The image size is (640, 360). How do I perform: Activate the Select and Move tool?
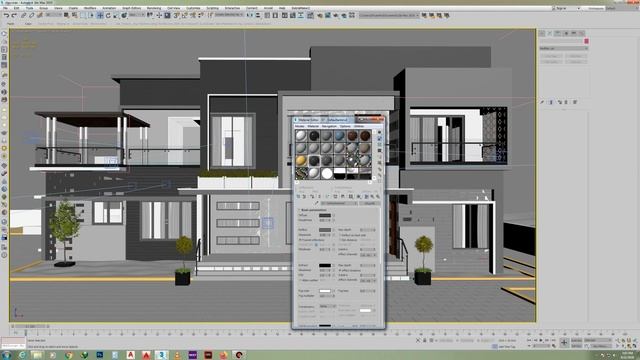pos(100,16)
